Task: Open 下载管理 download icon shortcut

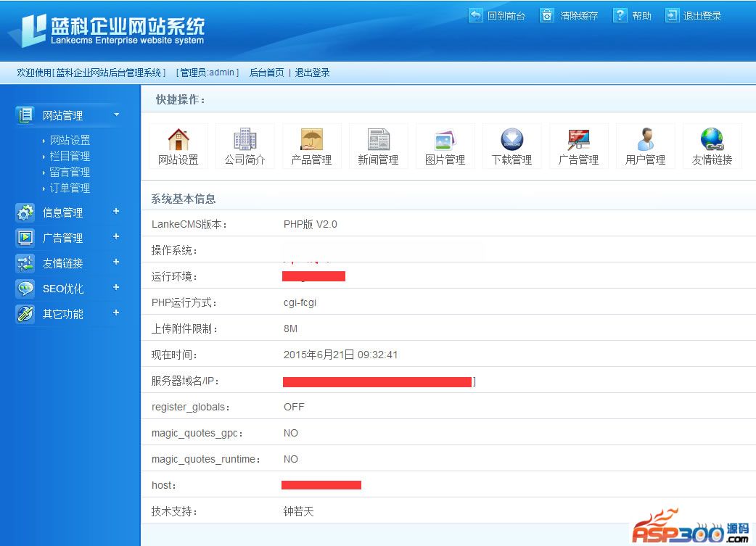Action: point(512,139)
